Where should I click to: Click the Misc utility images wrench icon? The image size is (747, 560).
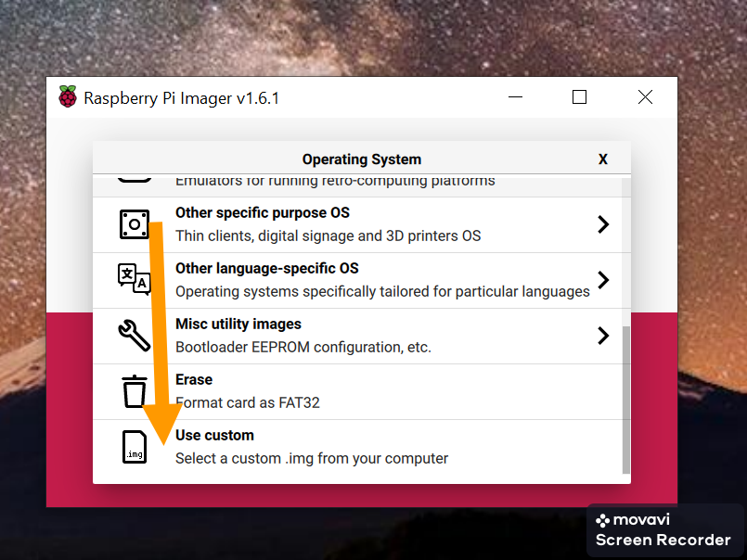tap(134, 336)
